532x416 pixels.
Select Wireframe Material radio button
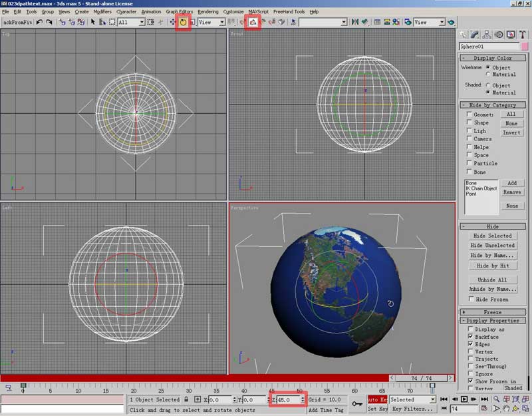[x=489, y=75]
